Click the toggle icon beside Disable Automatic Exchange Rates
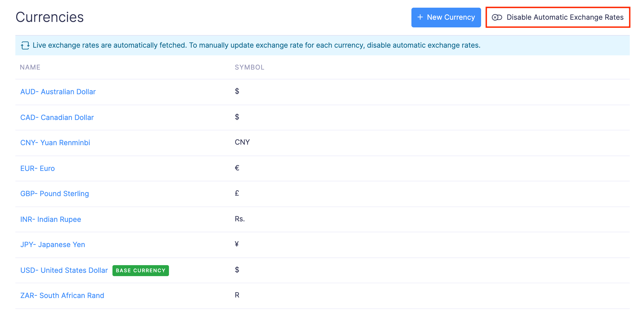The width and height of the screenshot is (644, 315). 497,18
